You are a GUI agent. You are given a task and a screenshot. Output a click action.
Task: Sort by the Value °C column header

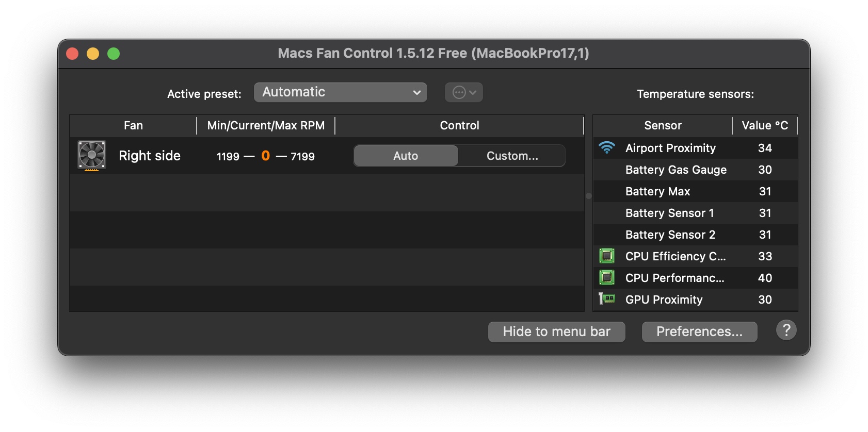pos(765,125)
